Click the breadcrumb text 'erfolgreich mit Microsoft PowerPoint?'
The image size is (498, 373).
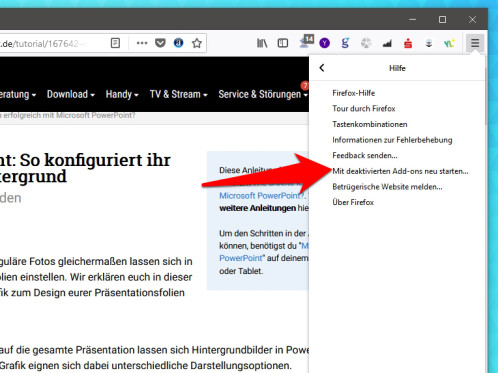click(x=69, y=115)
